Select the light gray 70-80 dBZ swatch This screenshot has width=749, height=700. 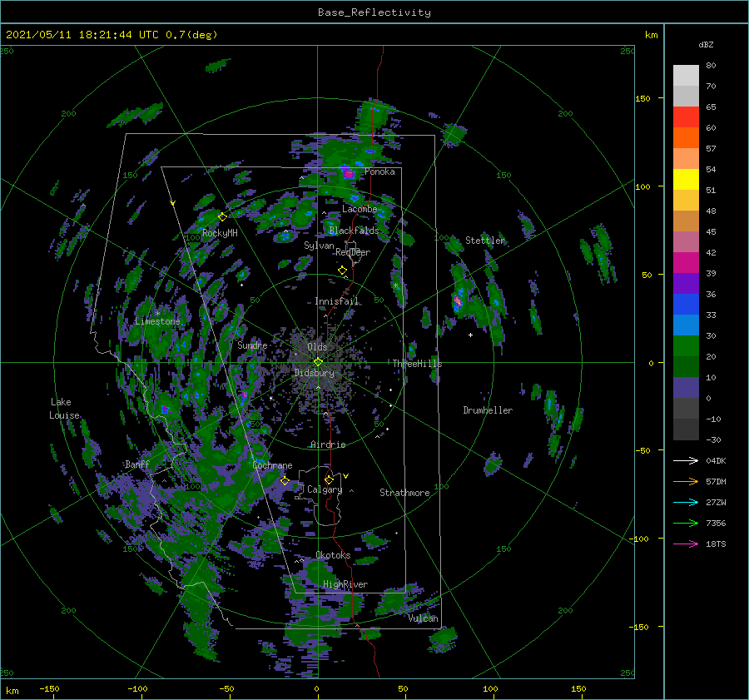(686, 76)
